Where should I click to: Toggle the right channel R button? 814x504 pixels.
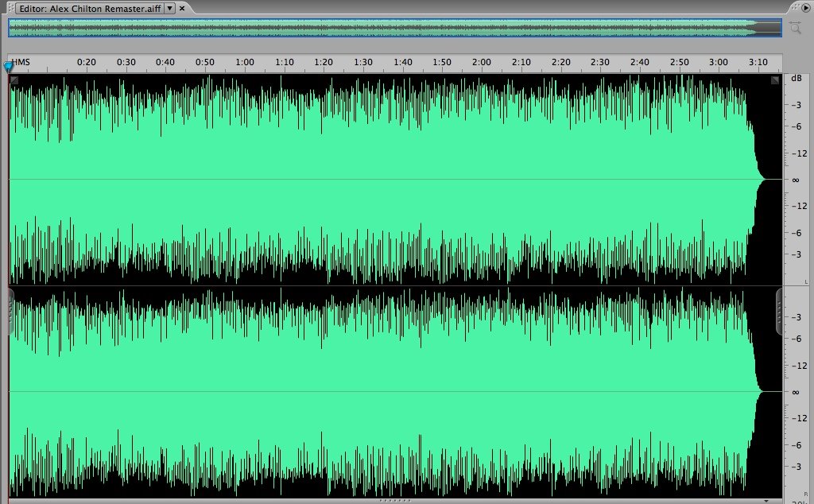806,494
